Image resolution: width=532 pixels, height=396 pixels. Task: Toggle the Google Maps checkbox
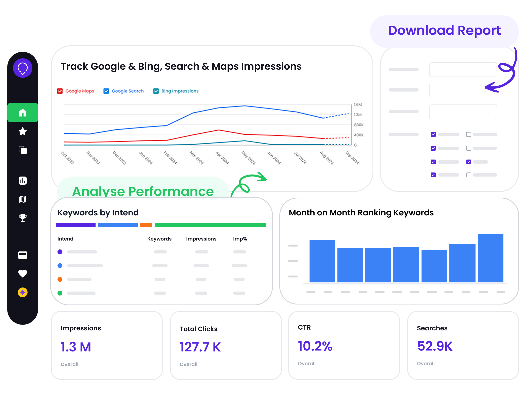(60, 91)
